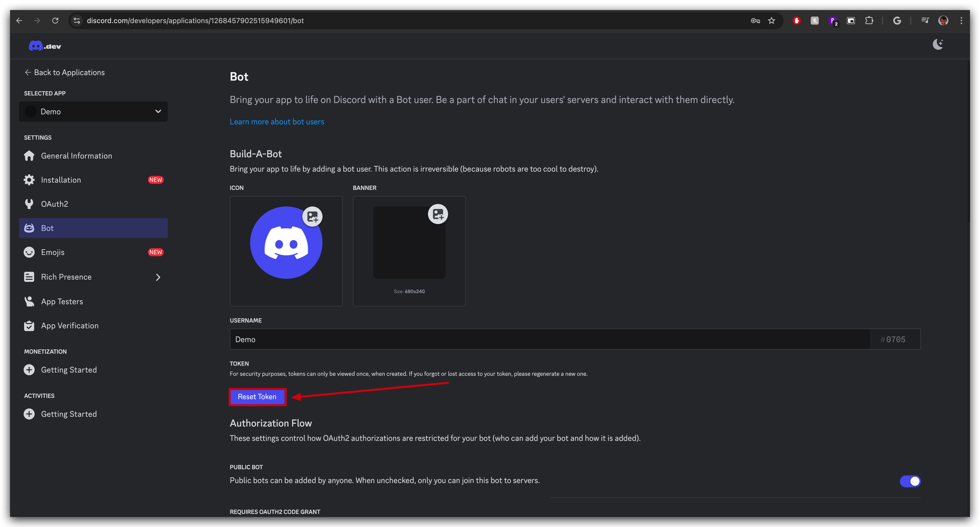Click the Reset Token button
Screen dimensions: 980x527
[257, 397]
